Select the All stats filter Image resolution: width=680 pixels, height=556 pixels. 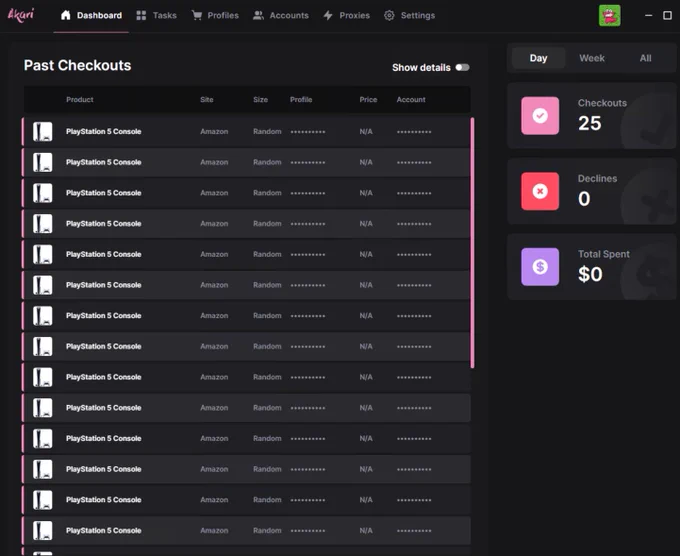(x=645, y=58)
